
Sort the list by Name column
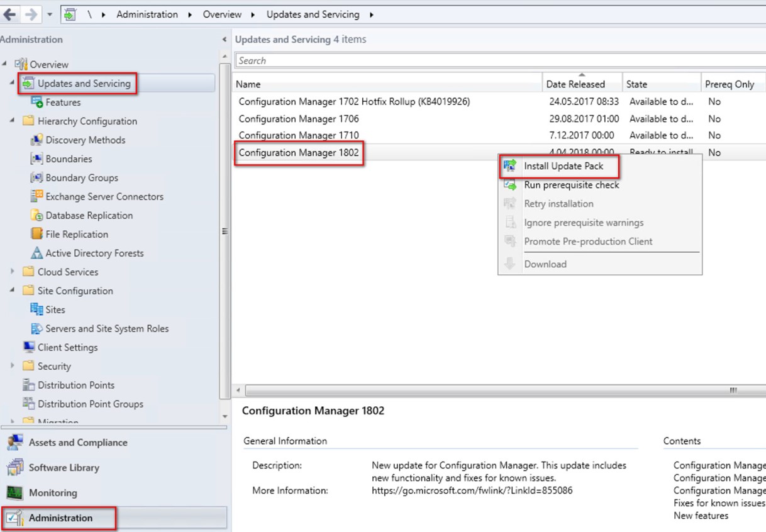[387, 84]
